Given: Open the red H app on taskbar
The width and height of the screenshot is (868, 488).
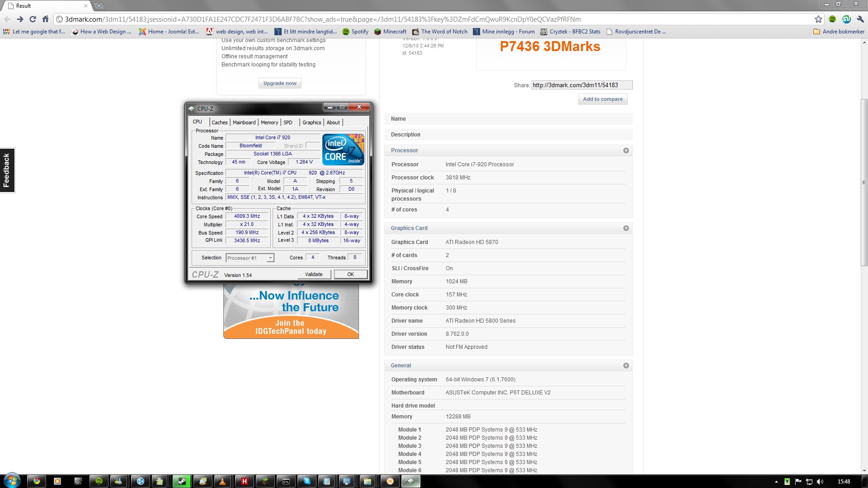Looking at the screenshot, I should (x=244, y=481).
